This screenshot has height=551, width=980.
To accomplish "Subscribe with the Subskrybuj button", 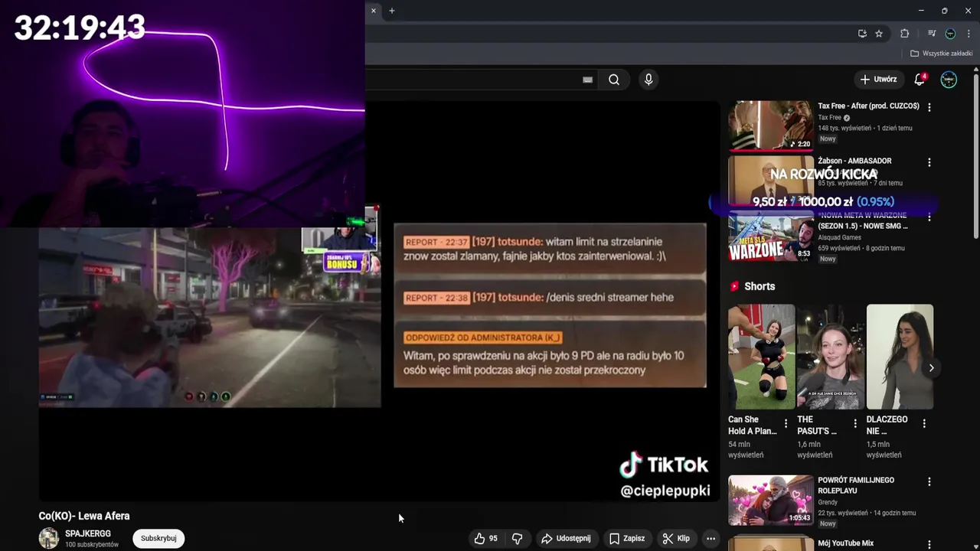I will coord(158,539).
